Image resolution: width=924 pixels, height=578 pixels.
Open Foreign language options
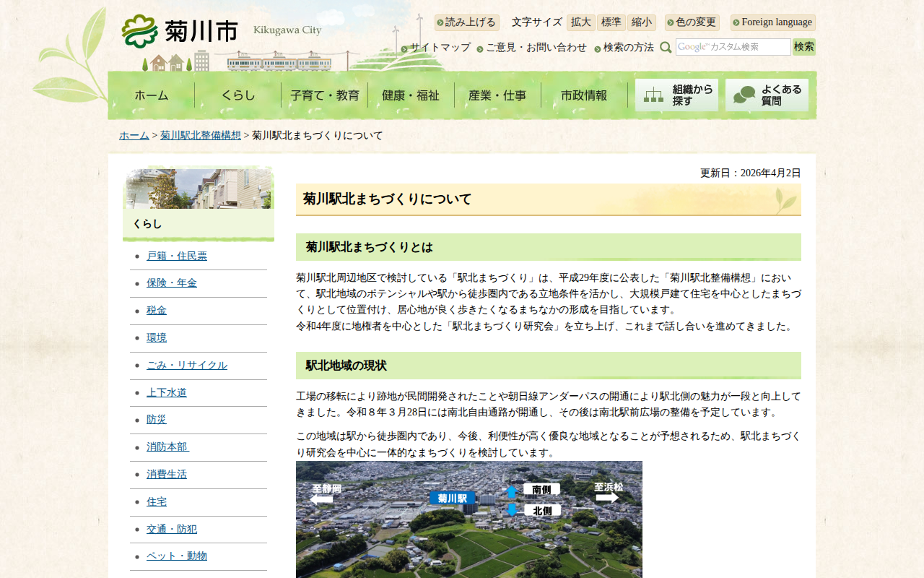pos(773,22)
